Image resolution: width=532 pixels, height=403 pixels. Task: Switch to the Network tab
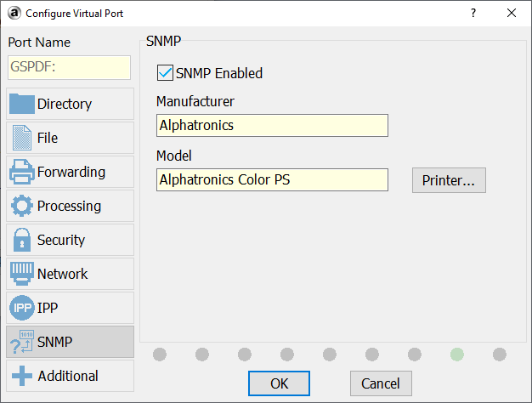pyautogui.click(x=70, y=274)
